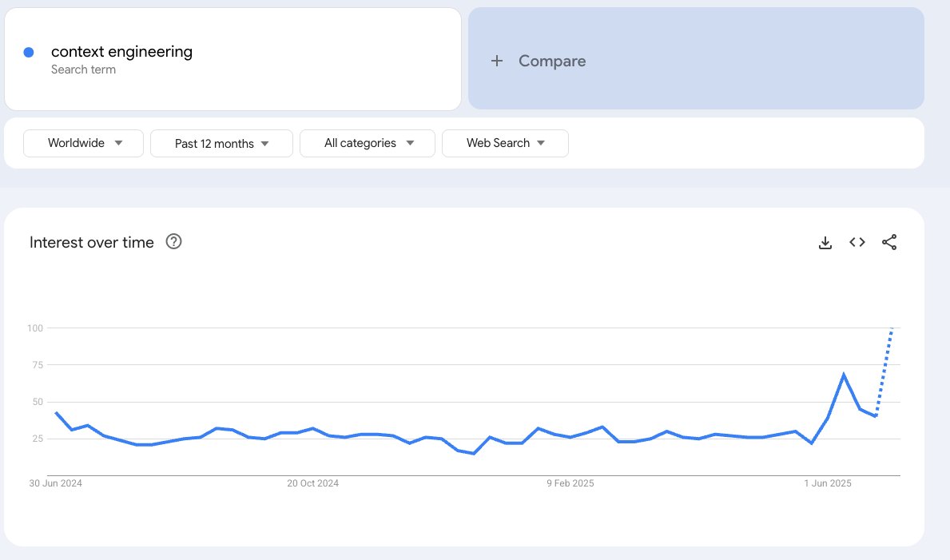Click the Interest over time heading
Image resolution: width=950 pixels, height=560 pixels.
[92, 242]
